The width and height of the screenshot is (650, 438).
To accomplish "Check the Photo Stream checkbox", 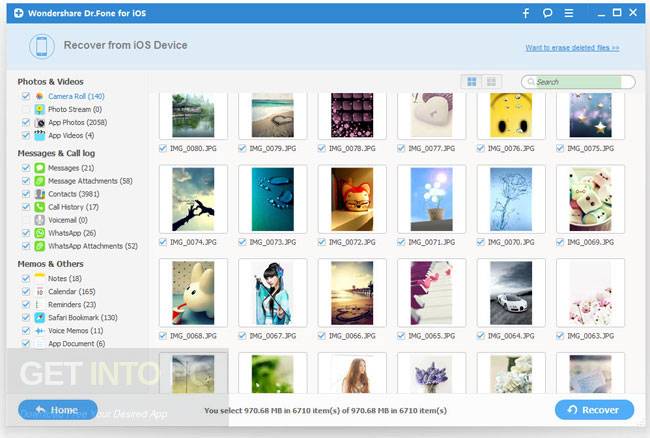I will (26, 109).
